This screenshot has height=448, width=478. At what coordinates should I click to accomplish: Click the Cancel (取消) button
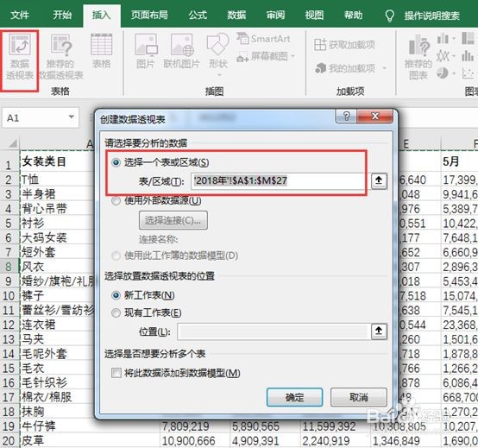(359, 397)
